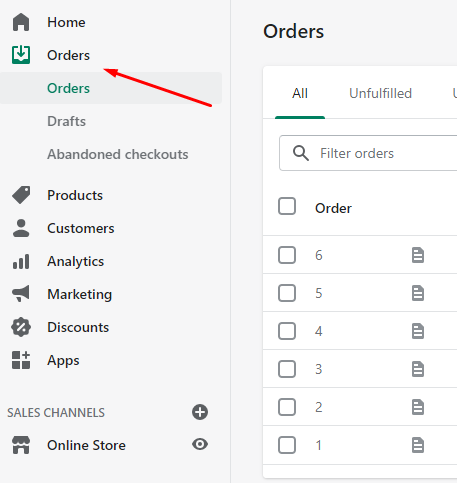This screenshot has width=457, height=483.
Task: Switch to the Unfulfilled tab
Action: pos(380,93)
